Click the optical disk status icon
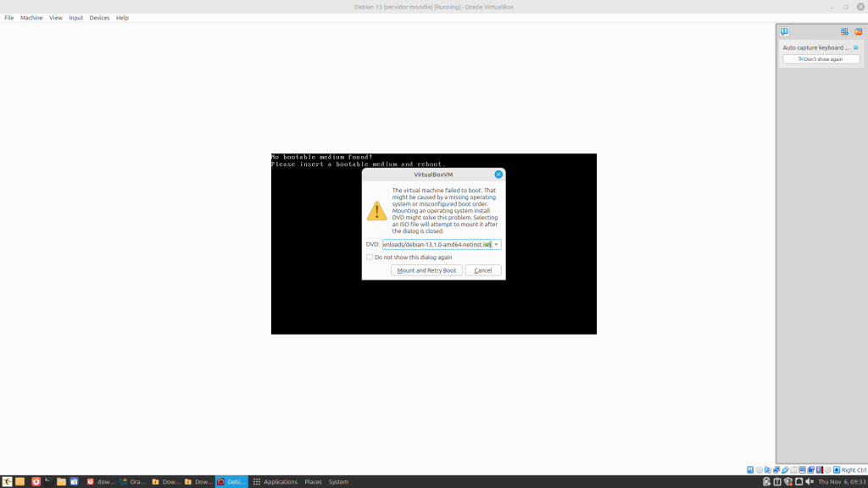Viewport: 868px width, 488px height. point(759,469)
